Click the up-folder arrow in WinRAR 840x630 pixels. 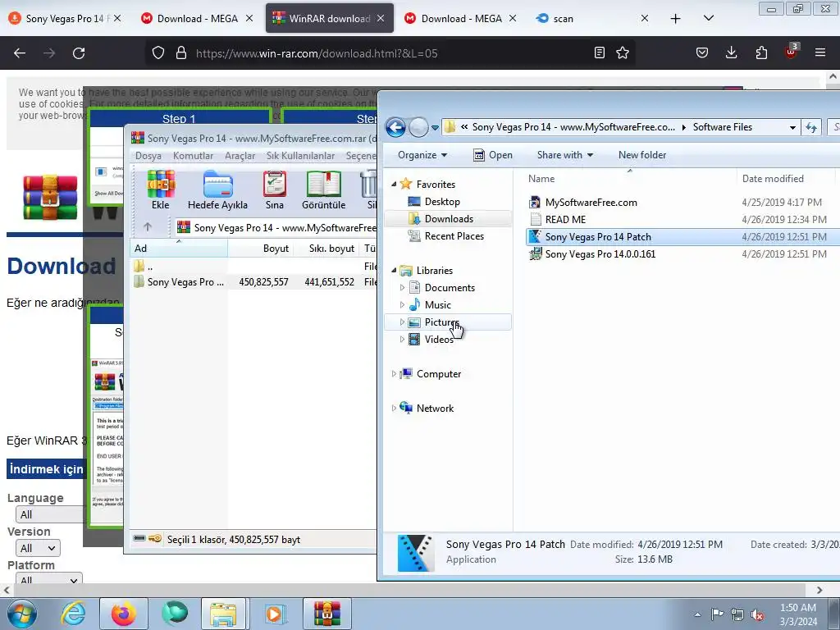coord(148,227)
